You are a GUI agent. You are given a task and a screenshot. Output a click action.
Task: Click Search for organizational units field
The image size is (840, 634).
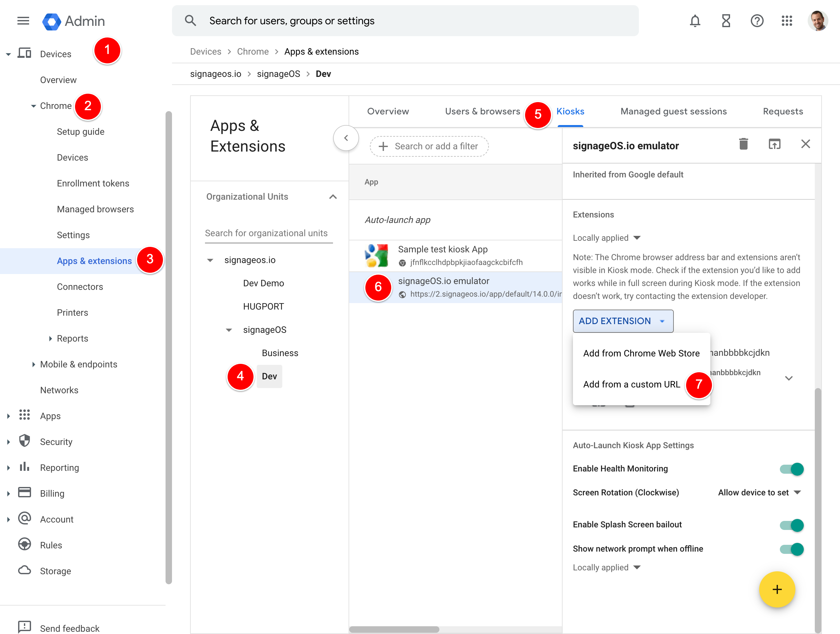click(269, 233)
